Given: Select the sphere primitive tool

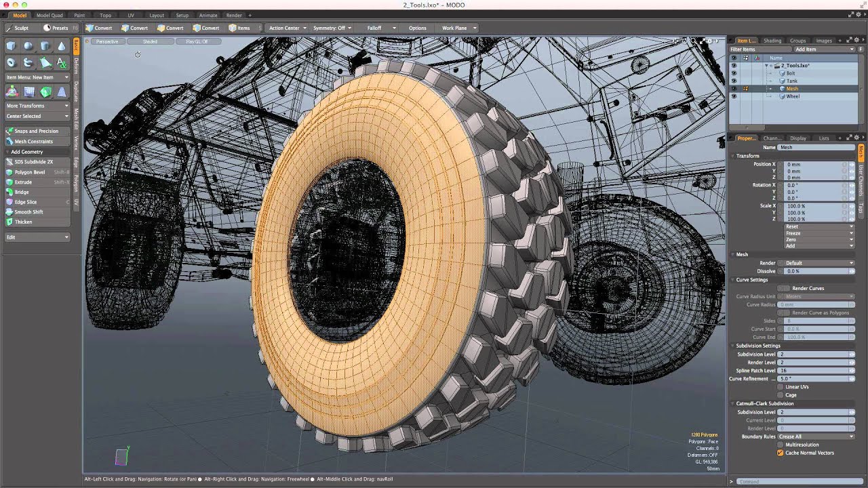Looking at the screenshot, I should point(28,45).
